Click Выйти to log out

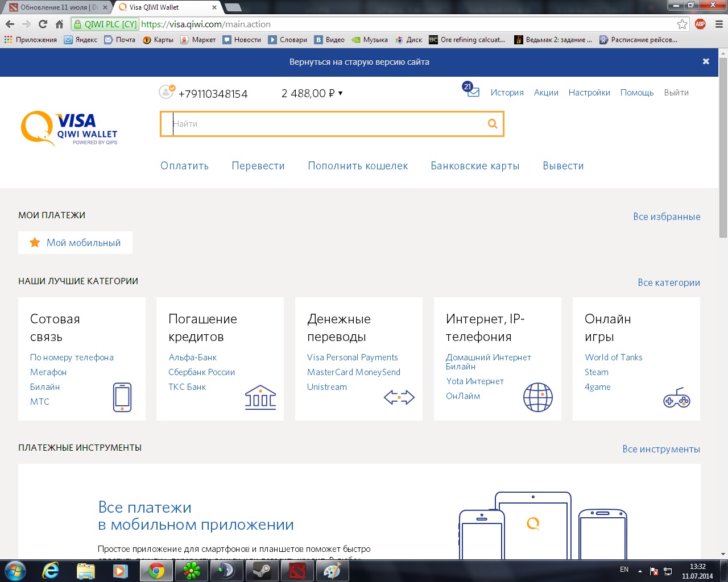click(x=676, y=93)
